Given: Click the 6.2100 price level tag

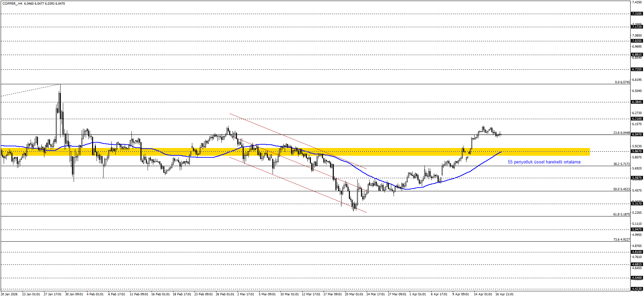Looking at the screenshot, I should click(x=637, y=119).
